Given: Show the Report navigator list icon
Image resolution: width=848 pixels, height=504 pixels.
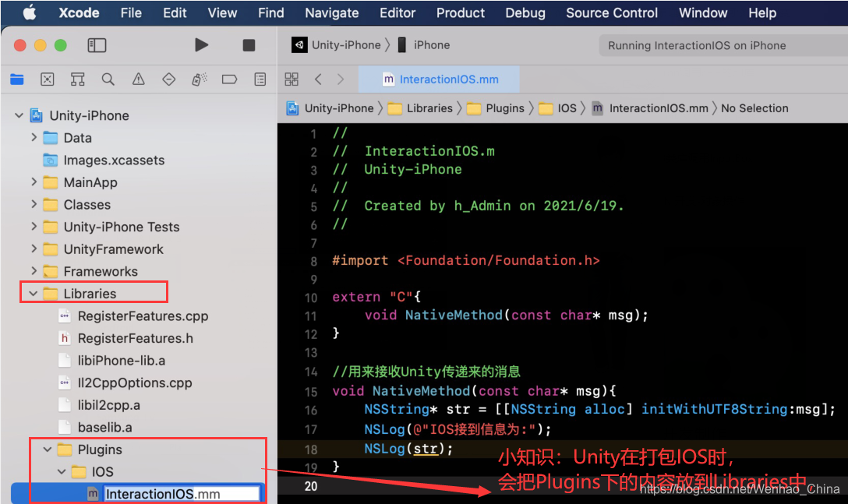Looking at the screenshot, I should click(x=260, y=79).
